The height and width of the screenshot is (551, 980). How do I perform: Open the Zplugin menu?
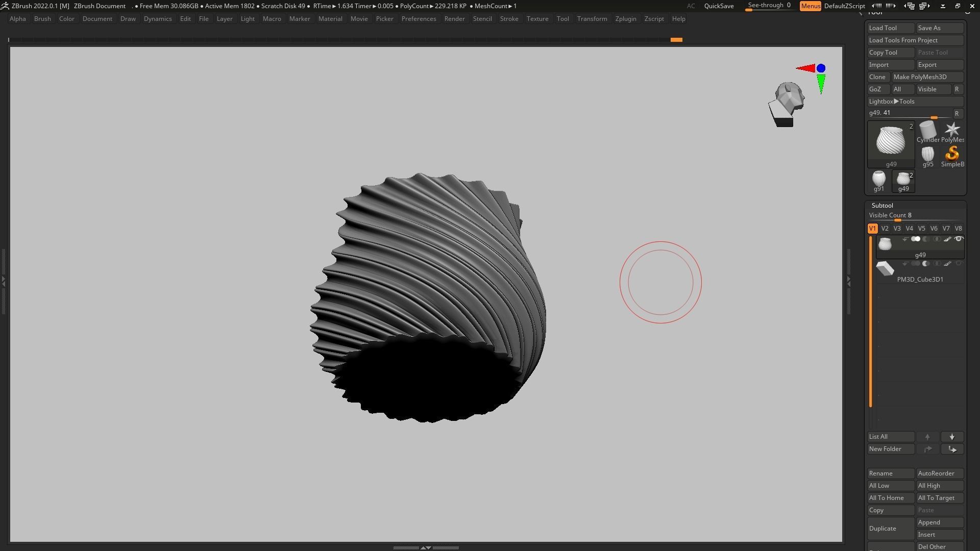(x=625, y=19)
